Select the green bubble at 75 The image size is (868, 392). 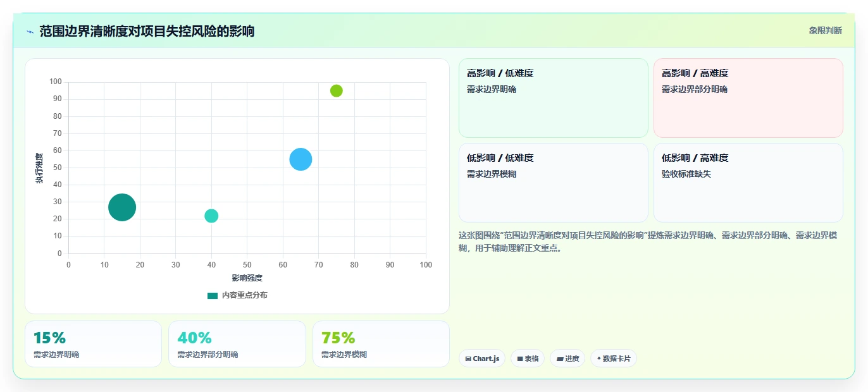[337, 90]
